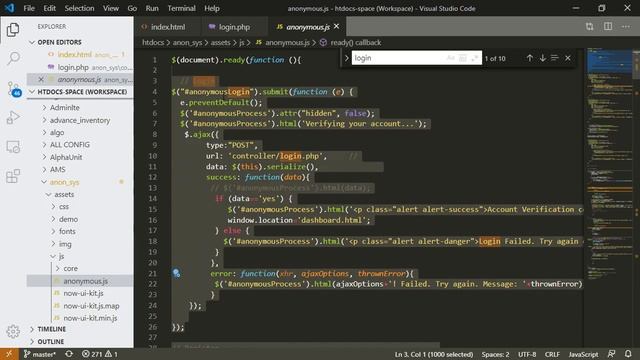Click the minimap slider viewport
The height and width of the screenshot is (360, 640).
[x=609, y=65]
